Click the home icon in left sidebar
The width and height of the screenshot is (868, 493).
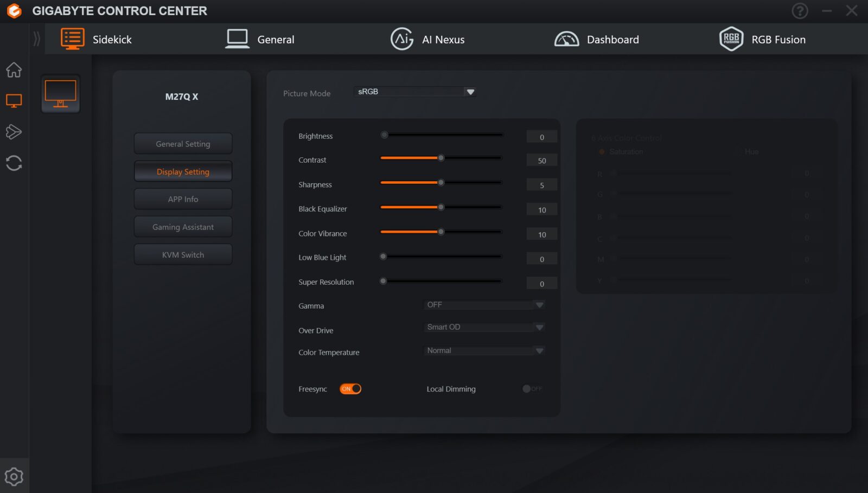coord(14,70)
